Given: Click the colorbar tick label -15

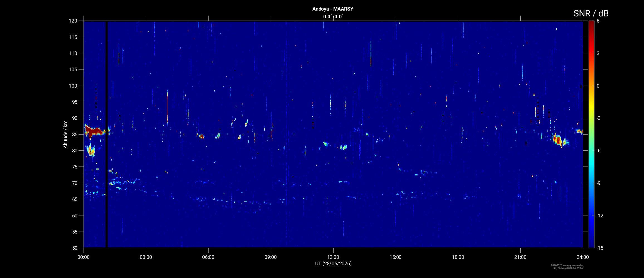Looking at the screenshot, I should 600,248.
